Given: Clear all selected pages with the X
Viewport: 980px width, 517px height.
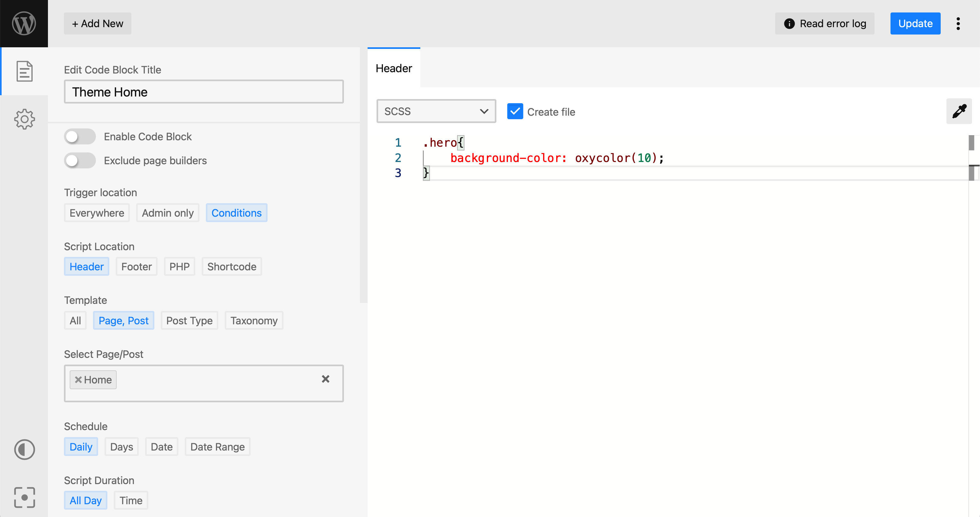Looking at the screenshot, I should [326, 379].
